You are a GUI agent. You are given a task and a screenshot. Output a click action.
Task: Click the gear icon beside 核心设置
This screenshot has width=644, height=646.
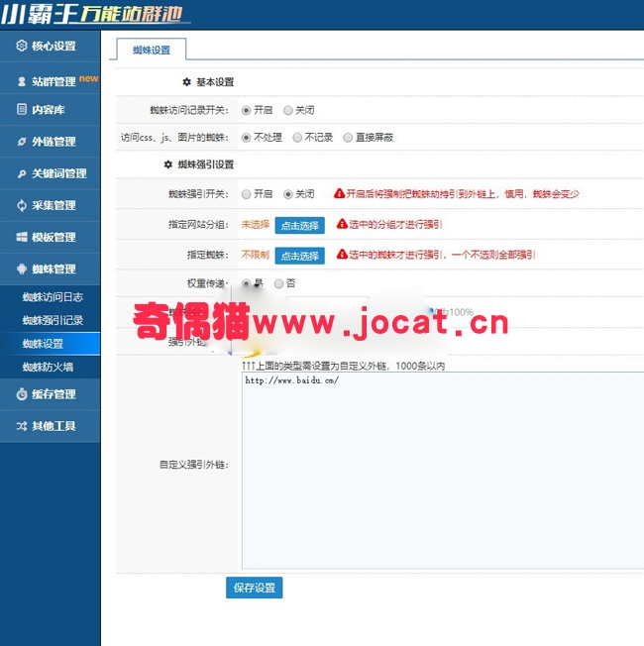click(22, 46)
